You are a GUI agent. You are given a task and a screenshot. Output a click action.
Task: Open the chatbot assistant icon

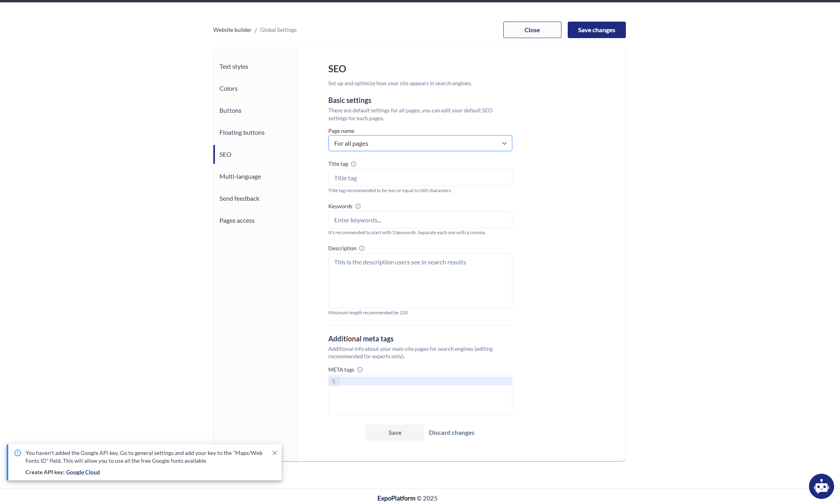[821, 486]
